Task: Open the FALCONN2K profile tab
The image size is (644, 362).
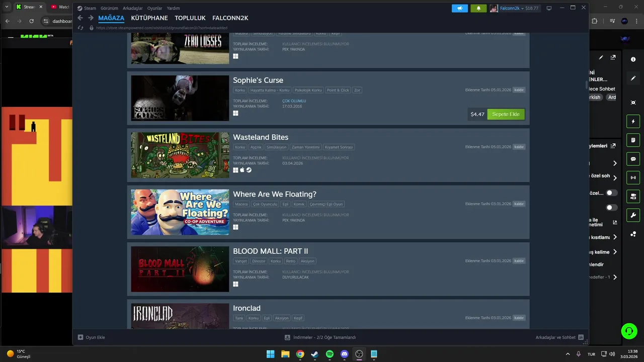Action: pos(230,18)
